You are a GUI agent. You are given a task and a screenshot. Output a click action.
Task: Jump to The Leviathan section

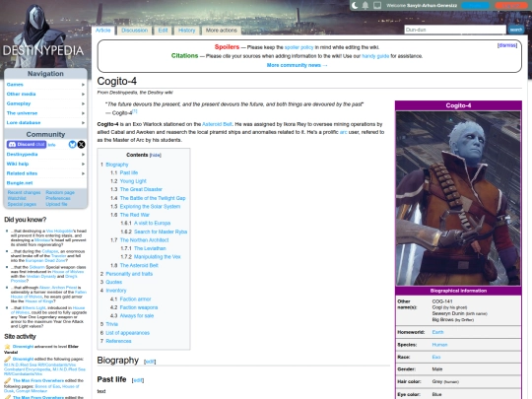(150, 248)
